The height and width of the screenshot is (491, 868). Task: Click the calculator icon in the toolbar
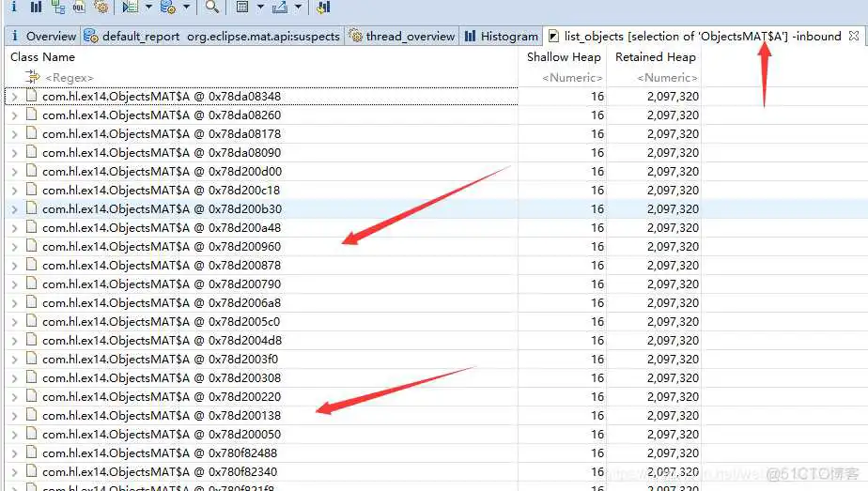pos(242,7)
